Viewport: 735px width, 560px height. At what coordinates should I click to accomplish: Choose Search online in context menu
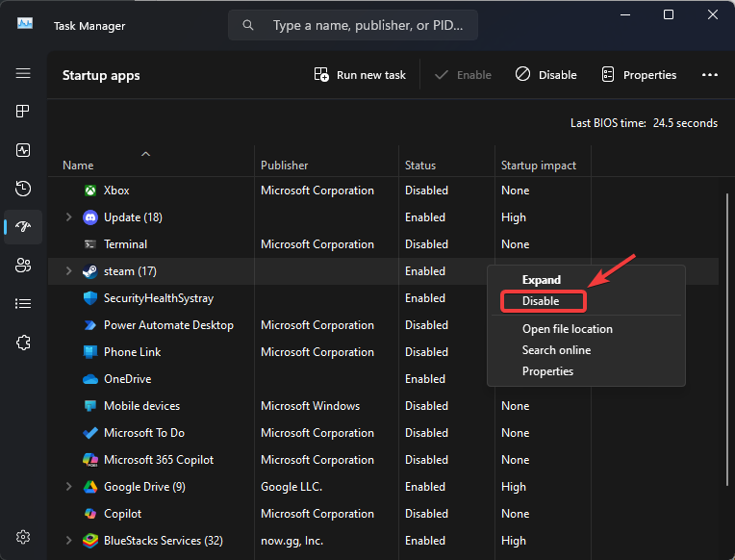[x=556, y=350]
